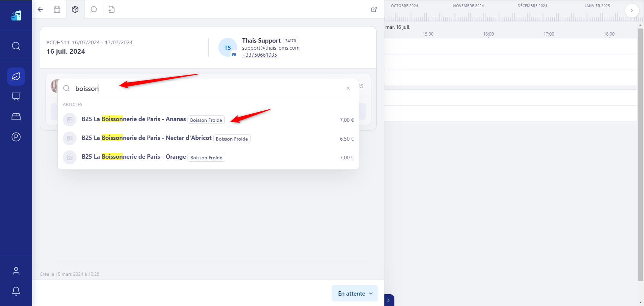The width and height of the screenshot is (644, 306).
Task: Click the 16:00 hour marker
Action: pos(488,34)
